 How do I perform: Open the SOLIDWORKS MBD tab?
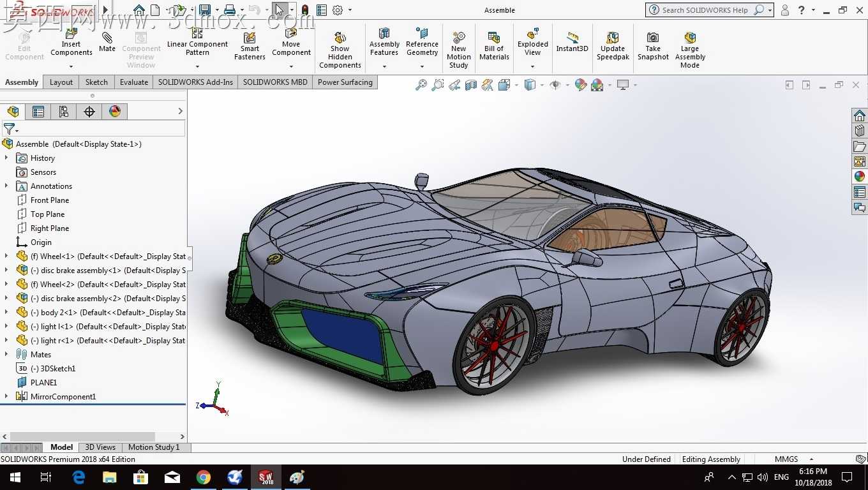(275, 82)
